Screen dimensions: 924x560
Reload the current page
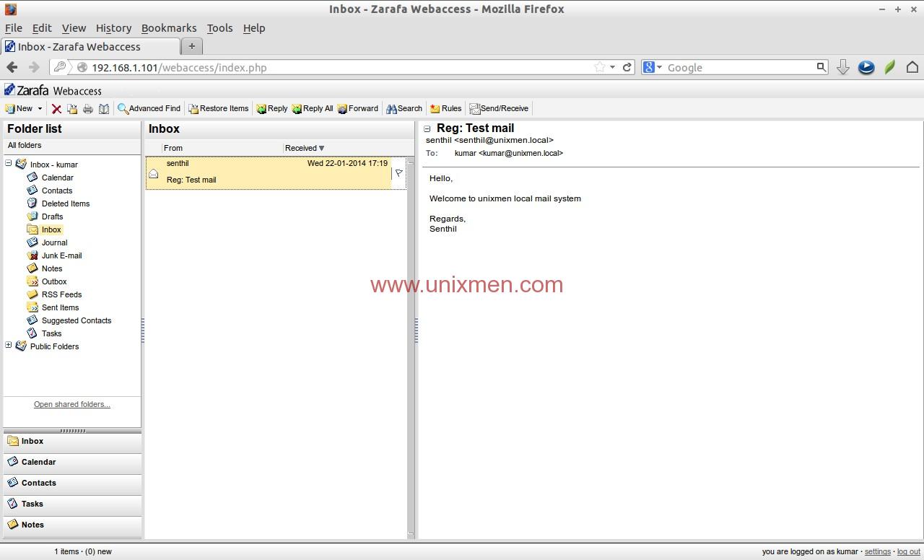coord(627,67)
